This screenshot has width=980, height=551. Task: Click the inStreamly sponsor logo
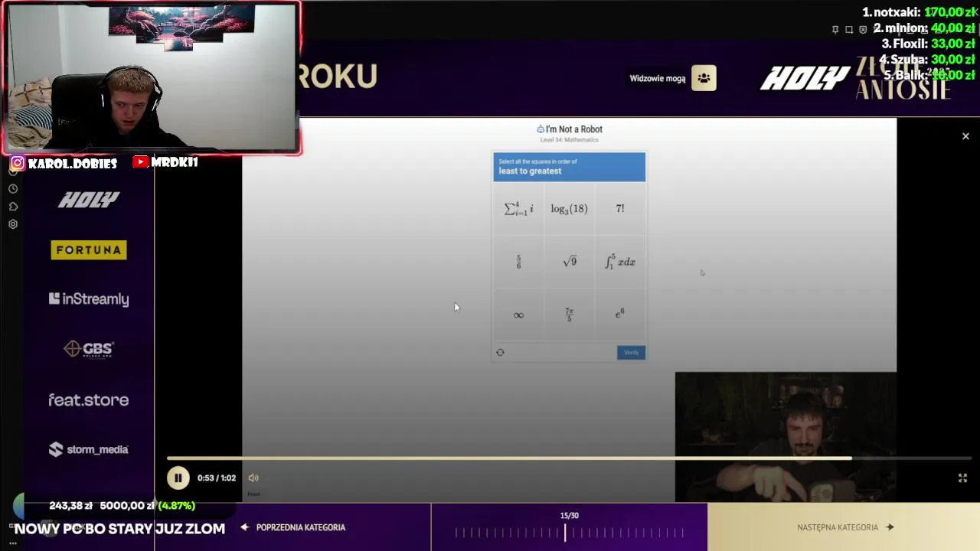pos(89,299)
